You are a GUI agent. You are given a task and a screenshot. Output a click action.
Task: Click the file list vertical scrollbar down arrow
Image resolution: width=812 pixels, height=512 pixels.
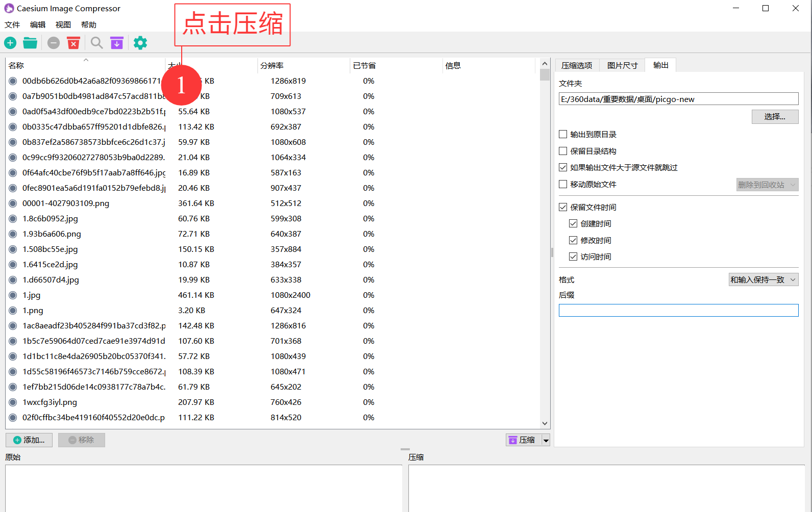pos(545,423)
